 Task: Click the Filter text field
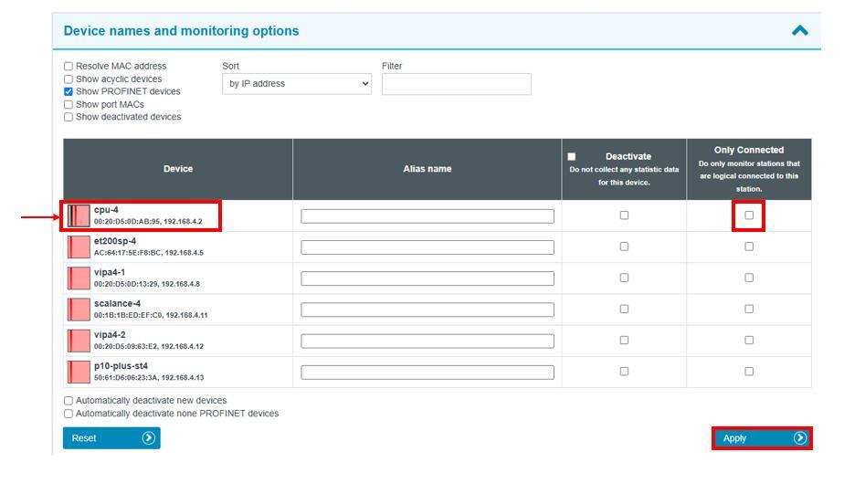coord(457,84)
